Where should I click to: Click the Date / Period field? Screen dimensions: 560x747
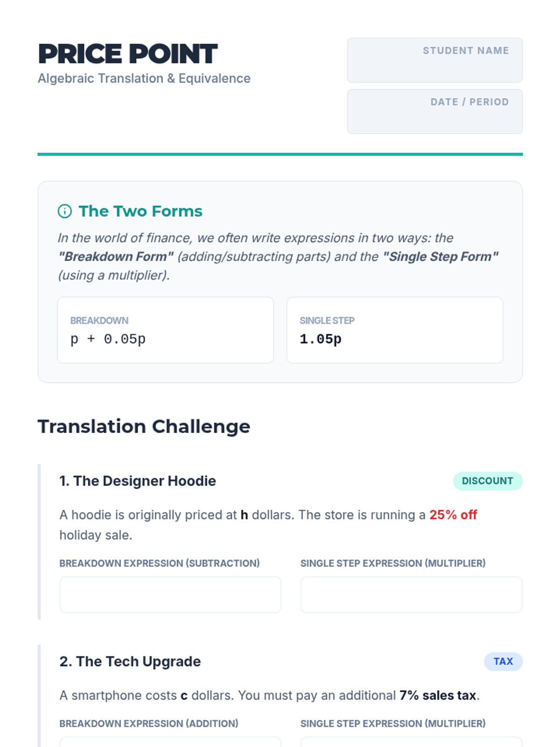(434, 112)
